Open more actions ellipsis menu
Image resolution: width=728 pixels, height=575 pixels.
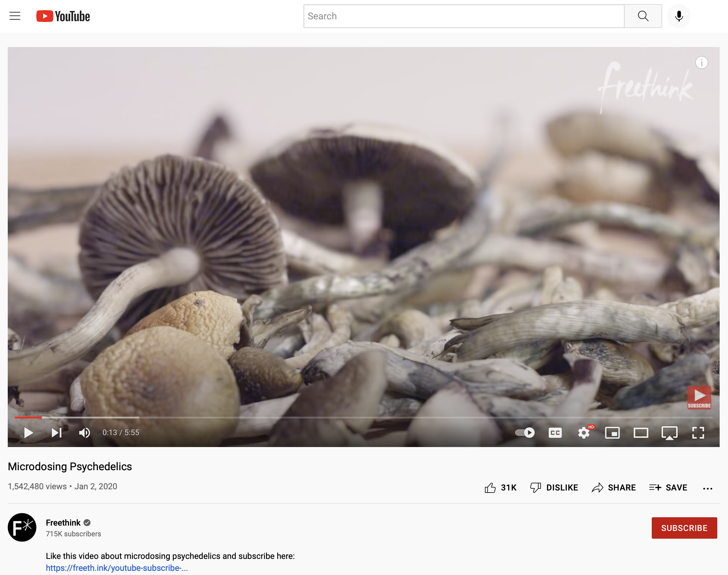pyautogui.click(x=708, y=488)
